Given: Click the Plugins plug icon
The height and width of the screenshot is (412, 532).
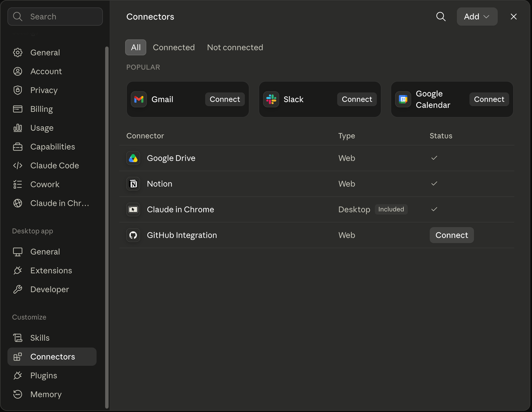Looking at the screenshot, I should pyautogui.click(x=18, y=375).
